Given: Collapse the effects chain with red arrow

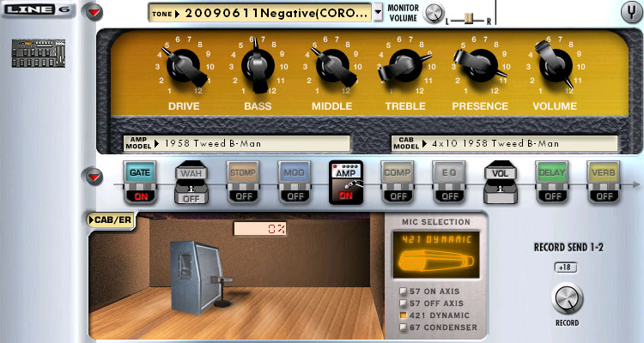Looking at the screenshot, I should click(94, 177).
